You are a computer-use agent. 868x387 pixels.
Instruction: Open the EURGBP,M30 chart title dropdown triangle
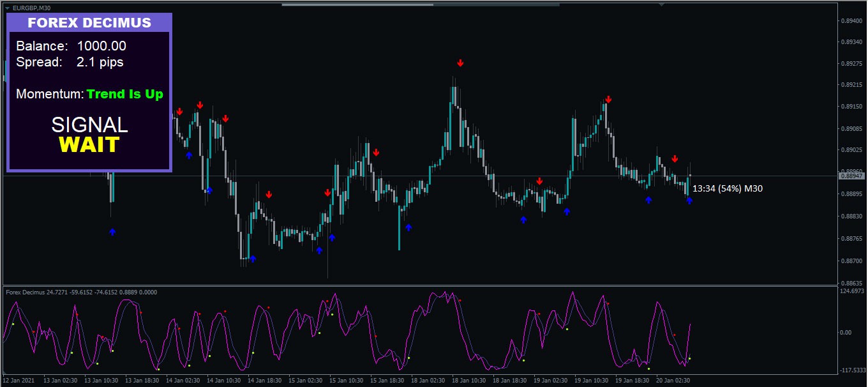click(x=8, y=8)
